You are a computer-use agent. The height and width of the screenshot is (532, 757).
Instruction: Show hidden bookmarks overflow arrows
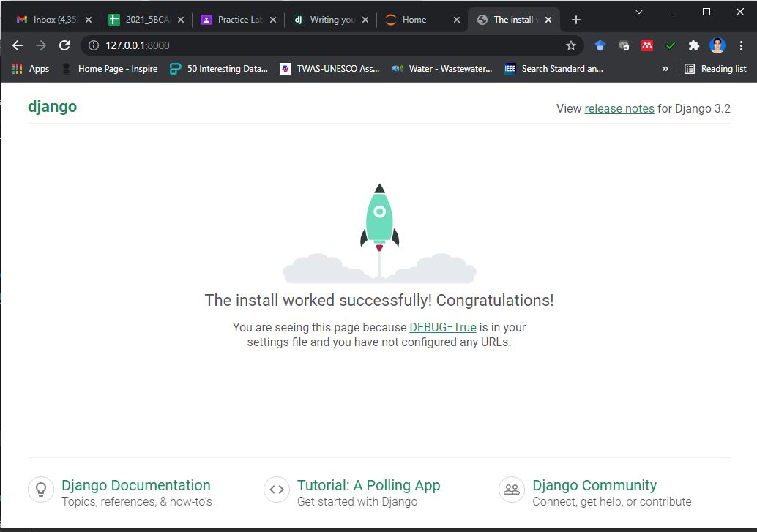[x=665, y=69]
